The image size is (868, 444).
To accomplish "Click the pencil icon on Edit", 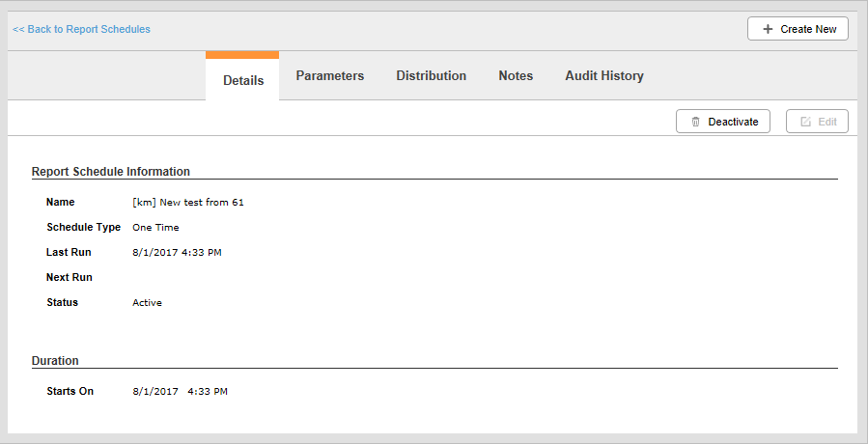I will tap(806, 122).
